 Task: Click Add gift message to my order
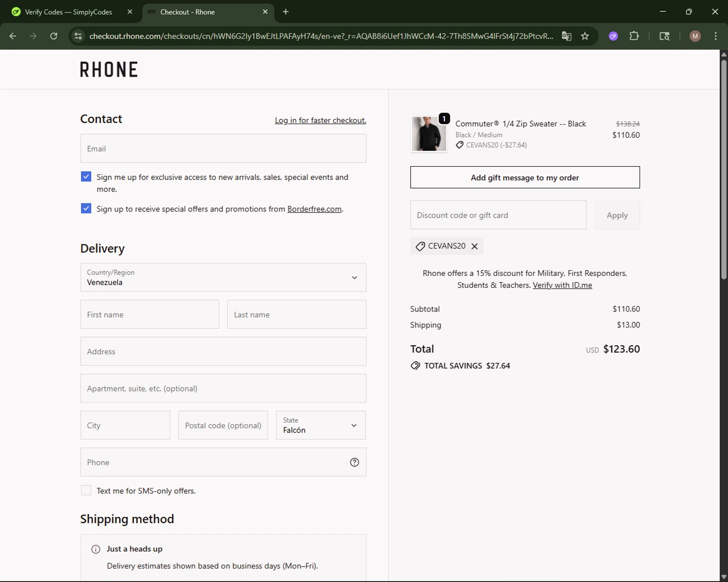tap(525, 178)
